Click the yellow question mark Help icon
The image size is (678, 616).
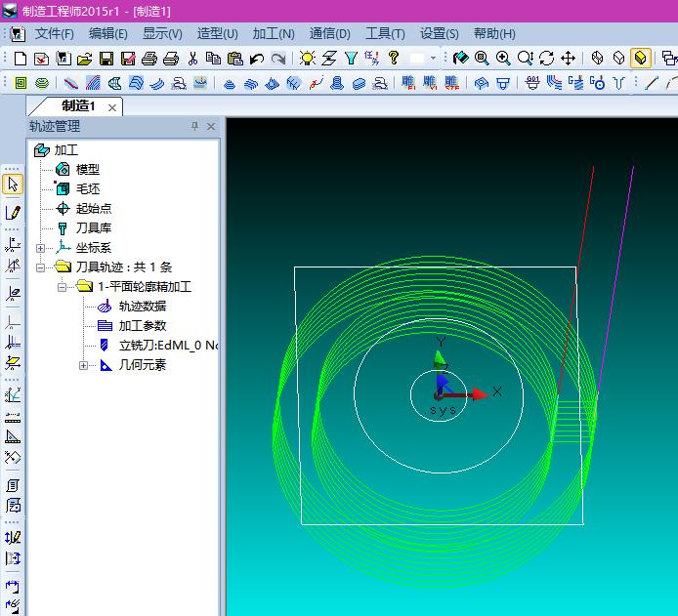394,59
